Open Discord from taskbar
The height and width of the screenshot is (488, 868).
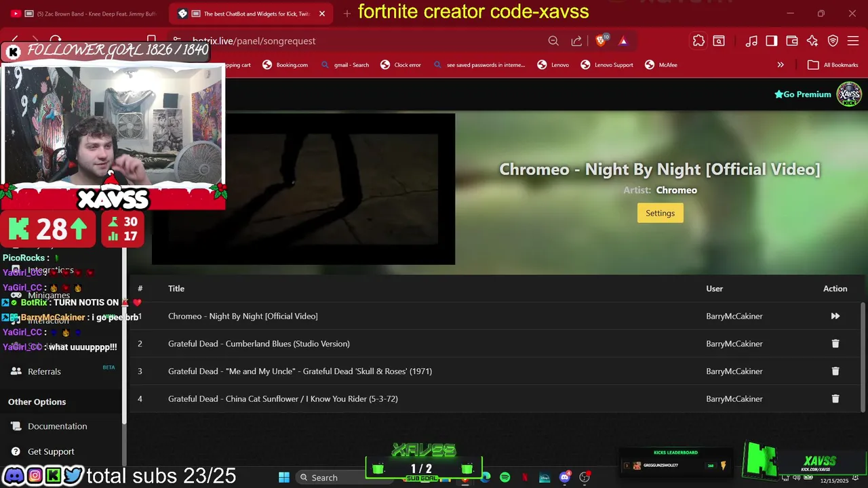click(564, 477)
